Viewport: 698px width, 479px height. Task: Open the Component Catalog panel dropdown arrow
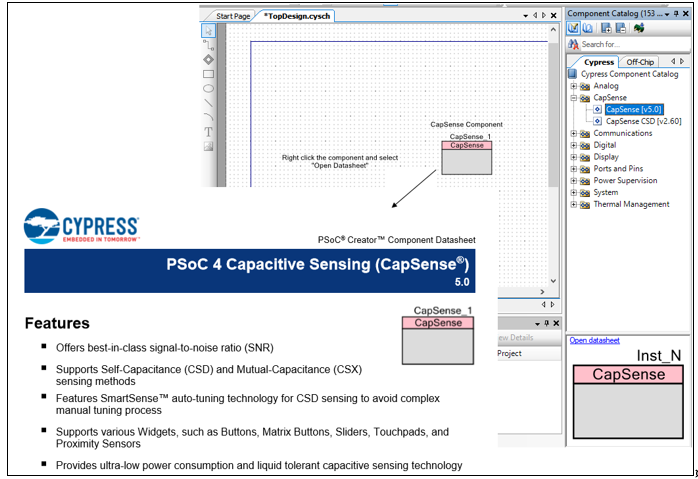click(x=667, y=15)
